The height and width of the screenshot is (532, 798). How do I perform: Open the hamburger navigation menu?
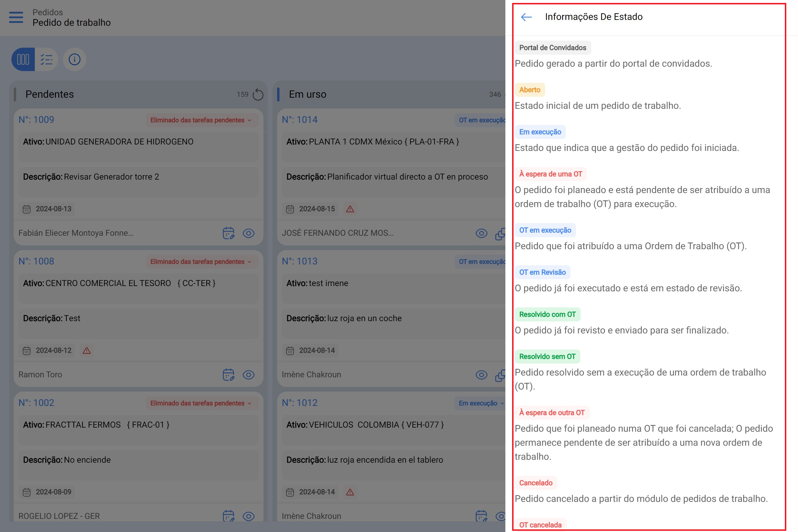pyautogui.click(x=16, y=17)
